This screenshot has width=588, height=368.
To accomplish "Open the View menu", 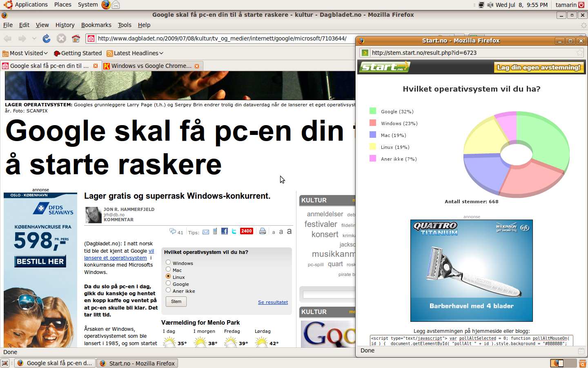I will (42, 25).
